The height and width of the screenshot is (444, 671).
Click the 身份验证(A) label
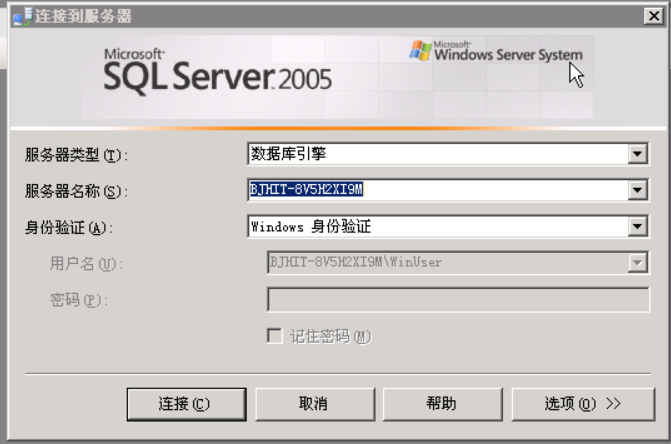[x=69, y=228]
